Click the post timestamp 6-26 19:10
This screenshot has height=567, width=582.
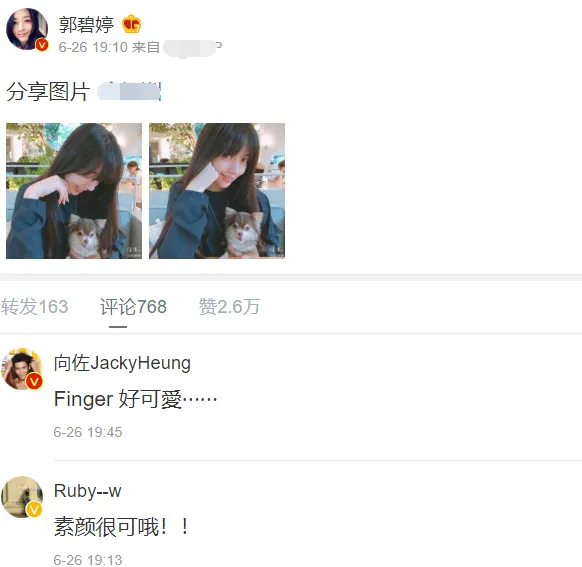[93, 47]
